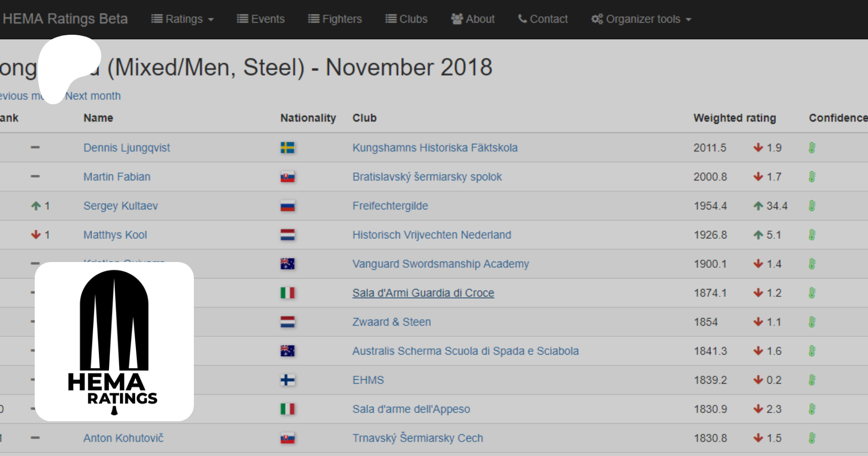Click the Contact navigation link
The width and height of the screenshot is (868, 456).
[x=543, y=19]
